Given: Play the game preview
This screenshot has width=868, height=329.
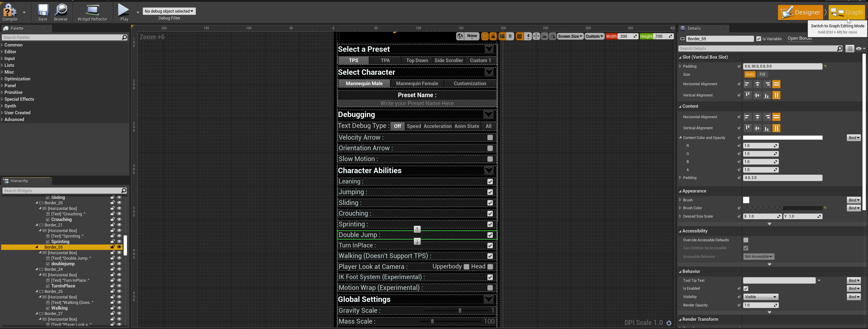Looking at the screenshot, I should (124, 12).
